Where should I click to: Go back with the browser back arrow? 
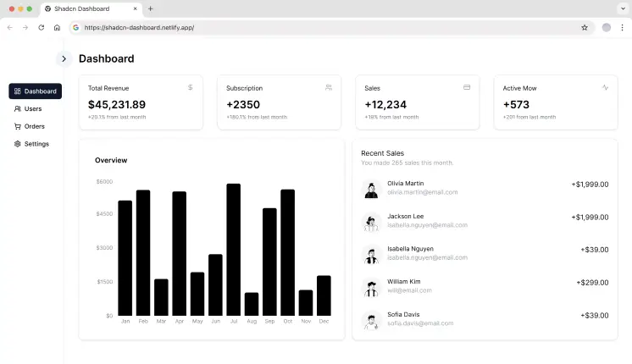pos(10,27)
